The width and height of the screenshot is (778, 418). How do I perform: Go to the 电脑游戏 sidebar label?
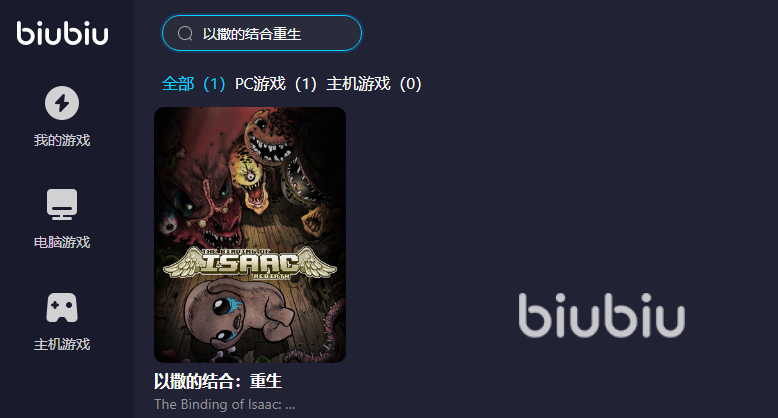click(62, 242)
